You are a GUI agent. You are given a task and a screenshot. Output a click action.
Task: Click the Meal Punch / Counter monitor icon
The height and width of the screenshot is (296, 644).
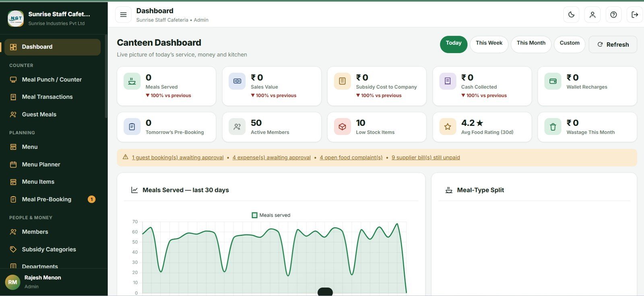13,80
